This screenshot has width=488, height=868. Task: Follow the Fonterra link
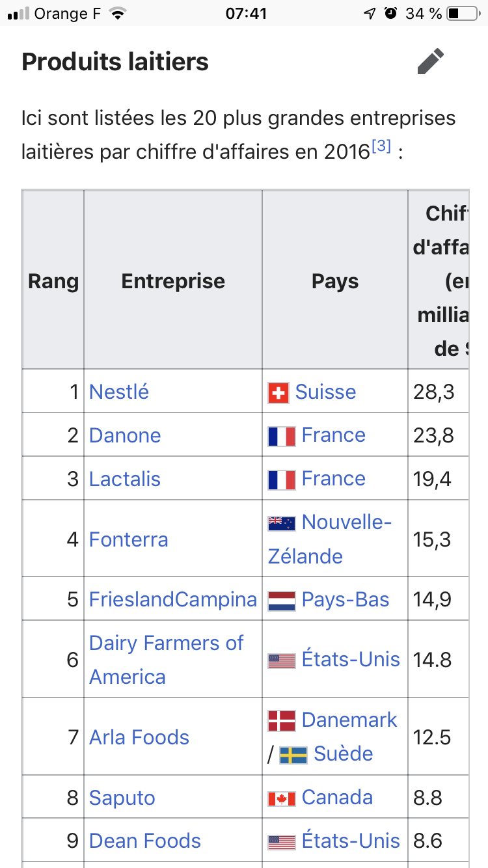tap(129, 539)
